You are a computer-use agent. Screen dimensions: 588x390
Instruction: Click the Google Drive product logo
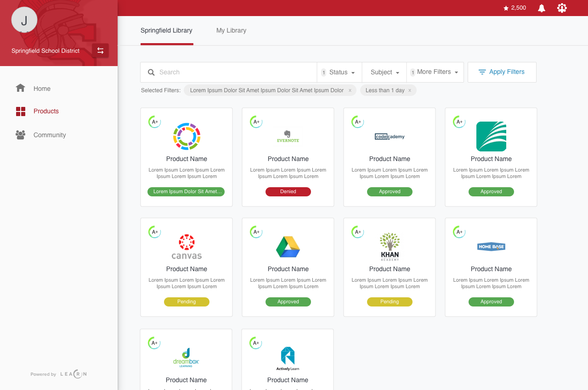288,247
